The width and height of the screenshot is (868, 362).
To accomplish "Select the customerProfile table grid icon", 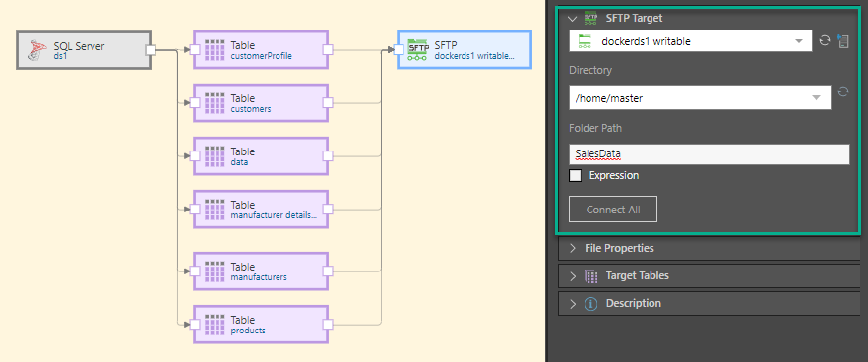I will click(x=215, y=50).
